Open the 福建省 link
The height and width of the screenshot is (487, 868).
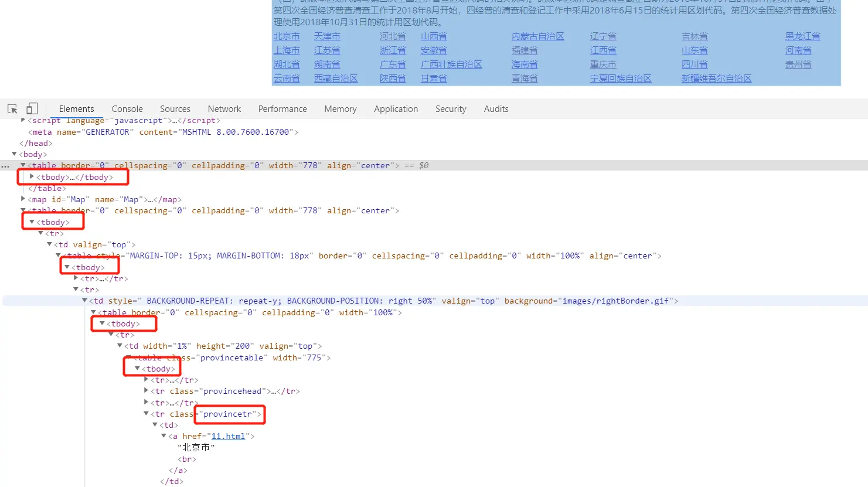click(525, 50)
